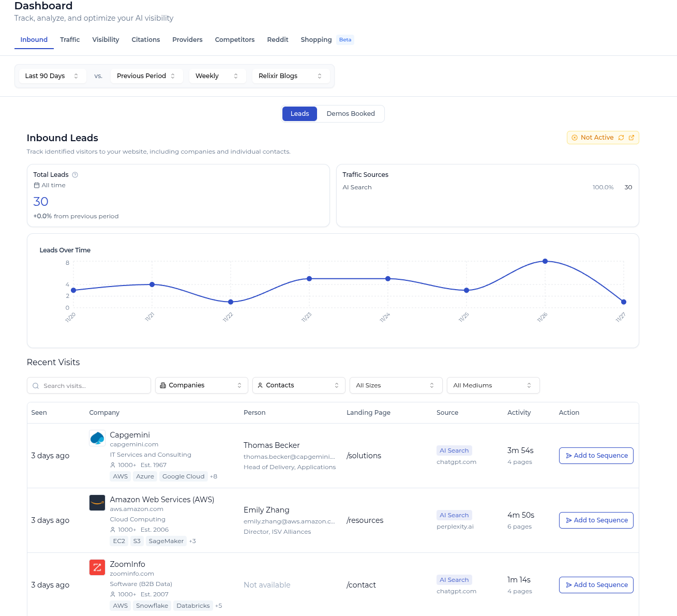The height and width of the screenshot is (616, 677).
Task: Click the AI Search traffic source row
Action: [x=487, y=187]
